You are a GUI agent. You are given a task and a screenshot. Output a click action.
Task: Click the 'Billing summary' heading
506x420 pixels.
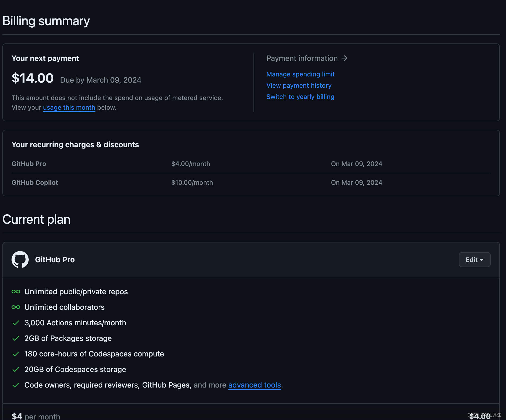click(x=46, y=21)
